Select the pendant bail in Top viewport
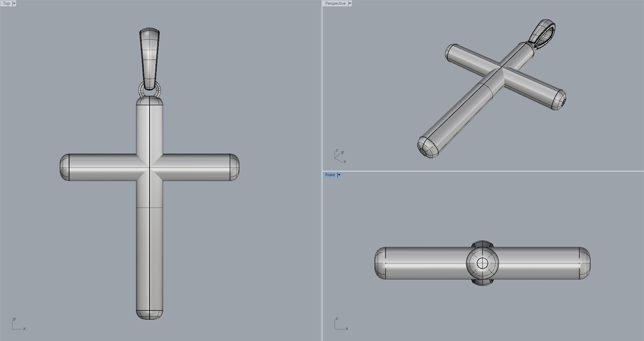This screenshot has height=341, width=644. tap(150, 59)
